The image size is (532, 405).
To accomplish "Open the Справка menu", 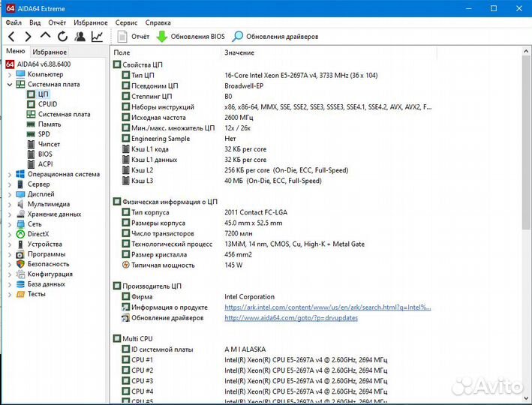I will tap(158, 22).
